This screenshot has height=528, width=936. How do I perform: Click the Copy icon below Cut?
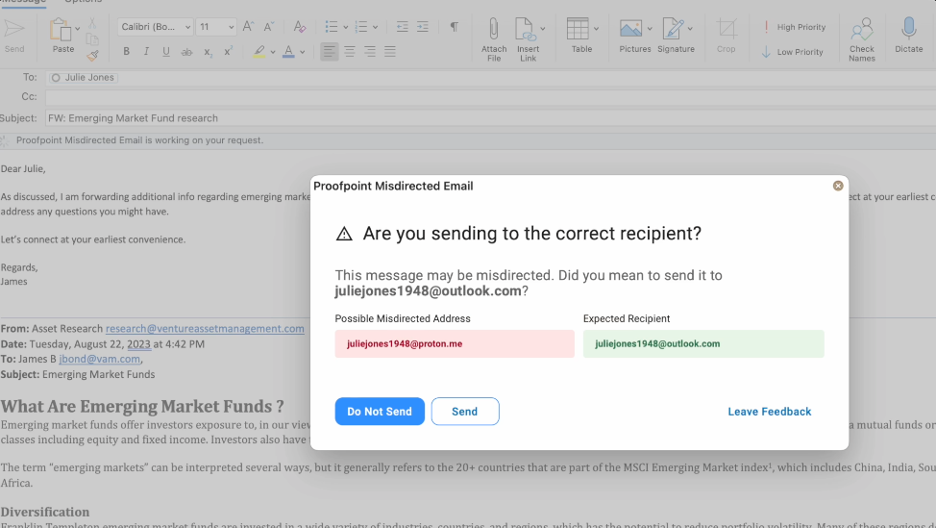pos(92,39)
